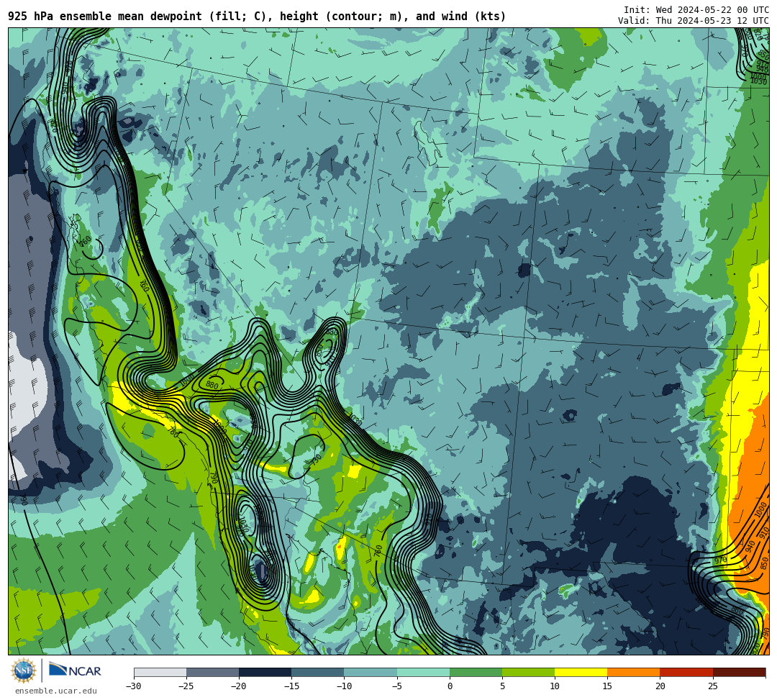Click the dark navy -20 to -15 colorbar segment
This screenshot has height=700, width=777.
tap(265, 672)
